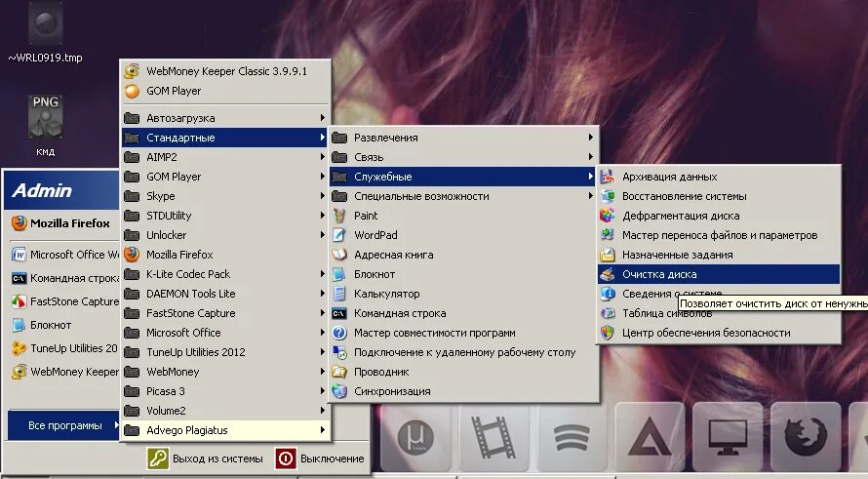Click the triangle AIMP dock icon

pyautogui.click(x=650, y=437)
